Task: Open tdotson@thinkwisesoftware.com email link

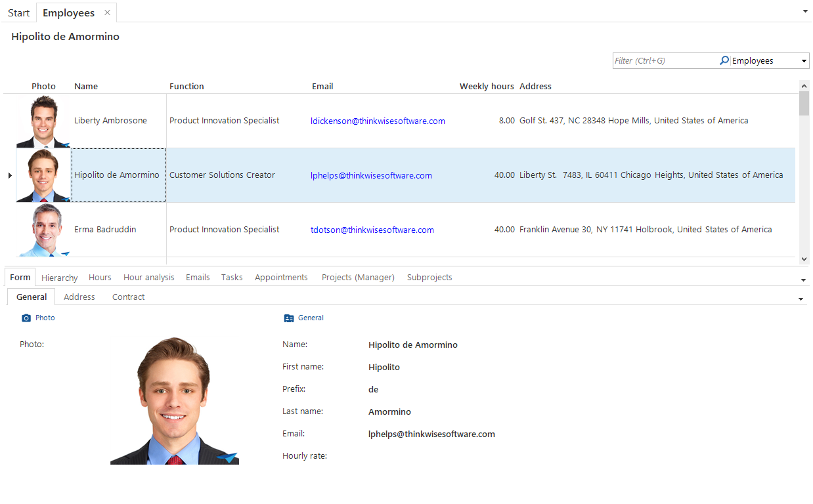Action: 372,230
